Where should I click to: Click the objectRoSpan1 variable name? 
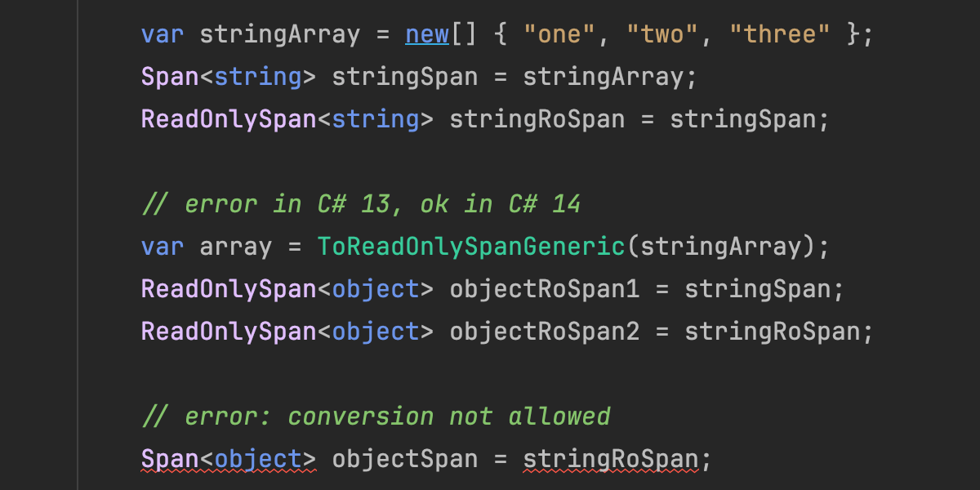pos(544,289)
